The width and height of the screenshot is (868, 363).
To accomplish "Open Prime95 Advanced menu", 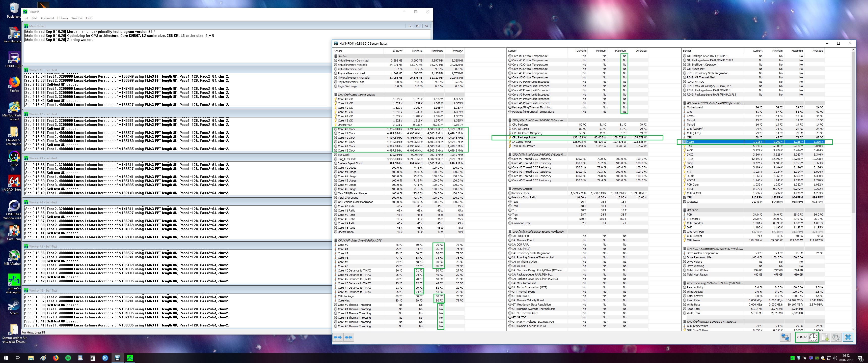I will [47, 18].
